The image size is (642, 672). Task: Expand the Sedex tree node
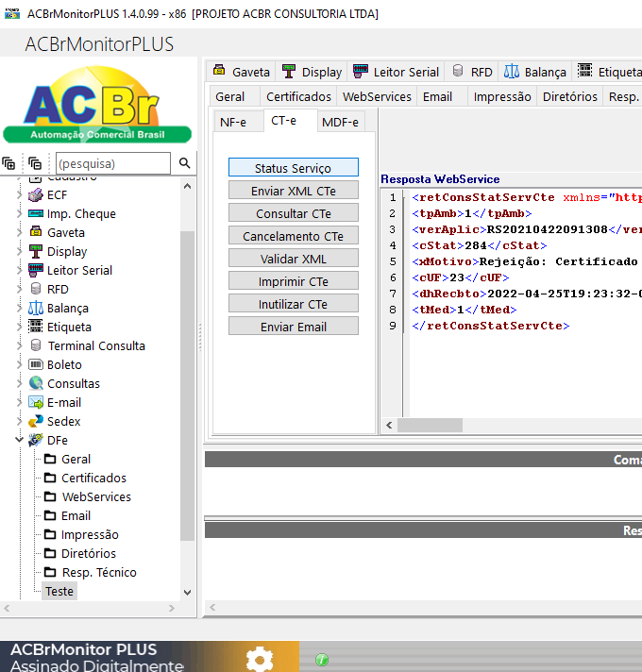coord(19,421)
